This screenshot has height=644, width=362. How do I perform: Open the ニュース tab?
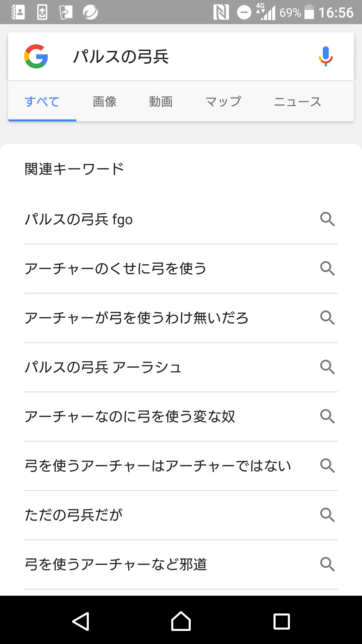(297, 102)
